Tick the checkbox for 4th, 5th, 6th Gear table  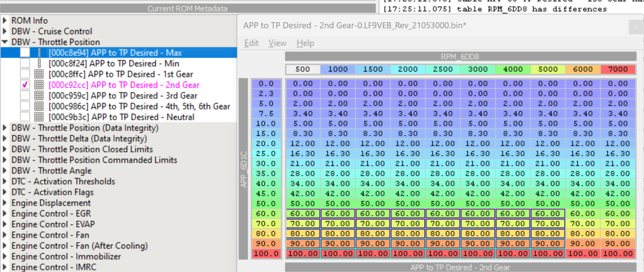click(25, 106)
